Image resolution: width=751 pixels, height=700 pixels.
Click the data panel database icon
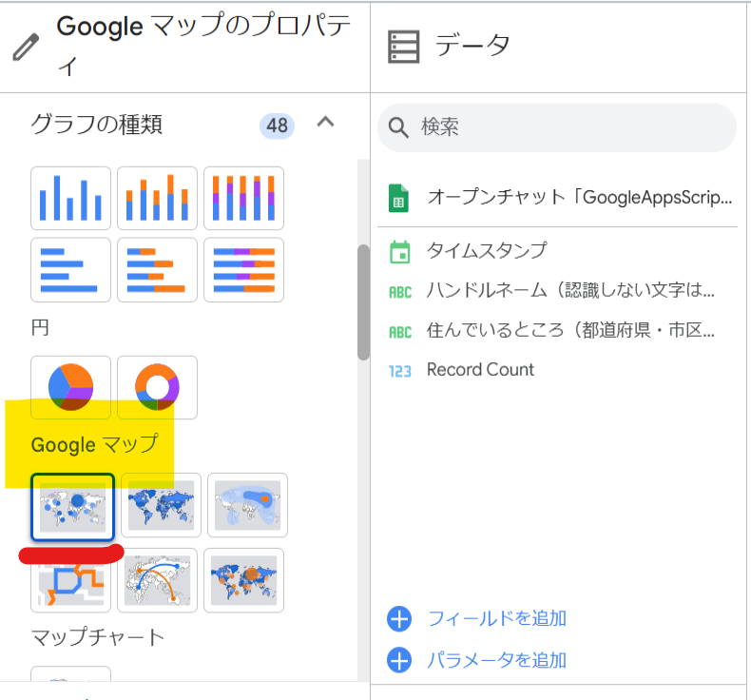coord(403,47)
